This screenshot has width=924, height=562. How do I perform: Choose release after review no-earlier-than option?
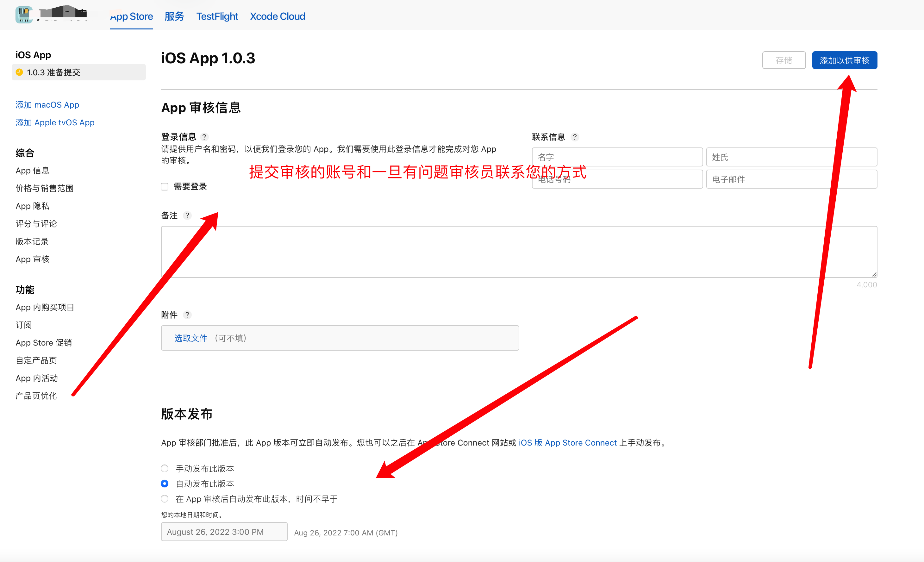(165, 499)
